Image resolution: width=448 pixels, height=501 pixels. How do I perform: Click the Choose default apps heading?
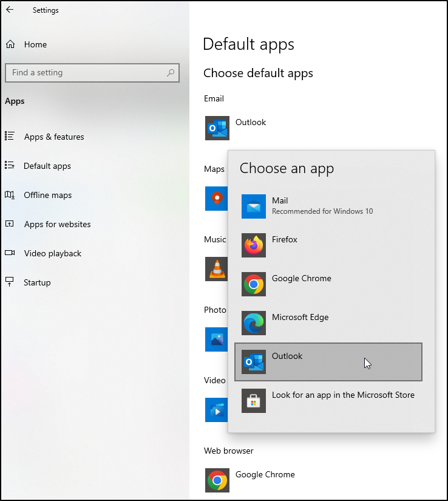[x=258, y=73]
